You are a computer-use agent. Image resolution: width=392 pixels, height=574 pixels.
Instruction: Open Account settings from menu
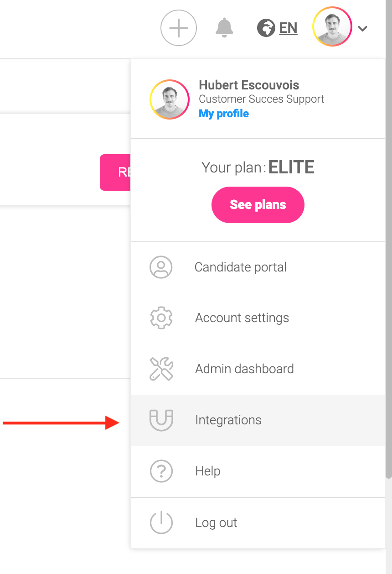242,318
